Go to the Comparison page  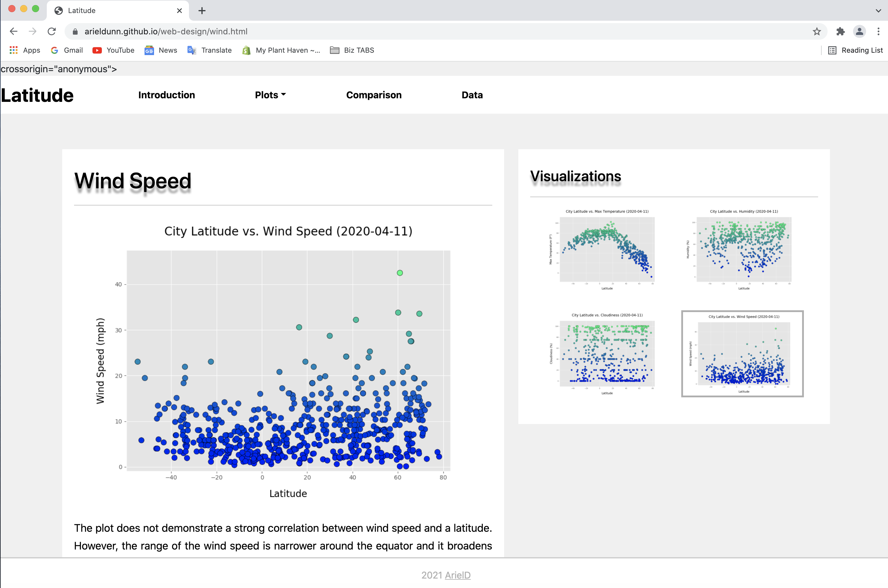(374, 95)
